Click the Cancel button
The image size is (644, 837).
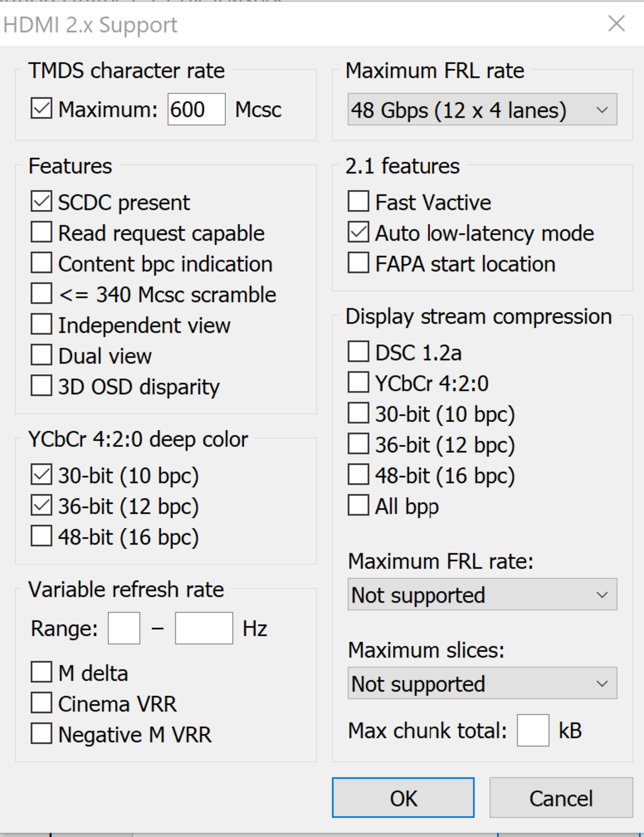click(560, 798)
